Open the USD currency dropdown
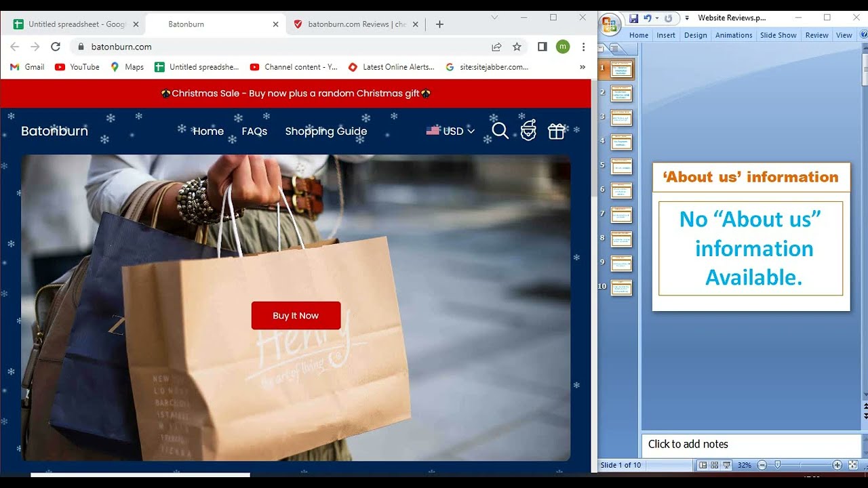The width and height of the screenshot is (868, 488). pyautogui.click(x=453, y=131)
